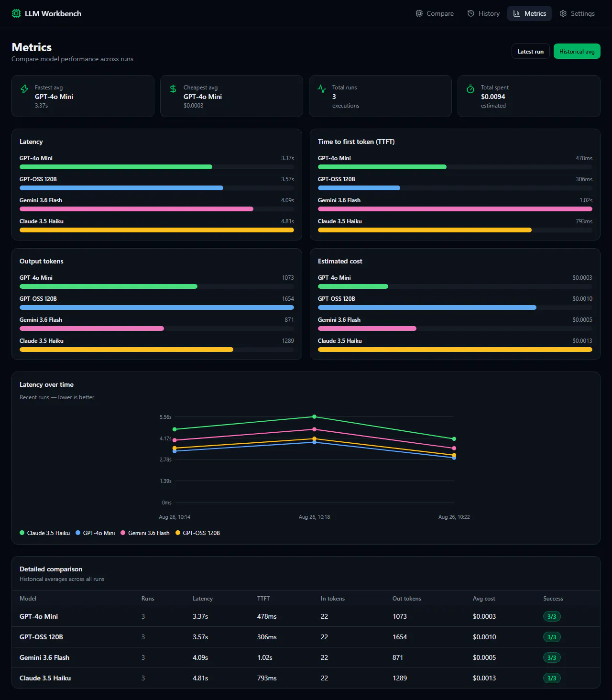Click the TTFT column header
612x700 pixels.
[x=263, y=599]
